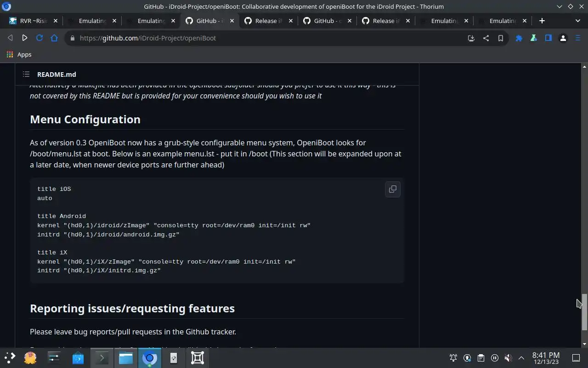588x368 pixels.
Task: Open the README outline list icon
Action: pos(26,74)
